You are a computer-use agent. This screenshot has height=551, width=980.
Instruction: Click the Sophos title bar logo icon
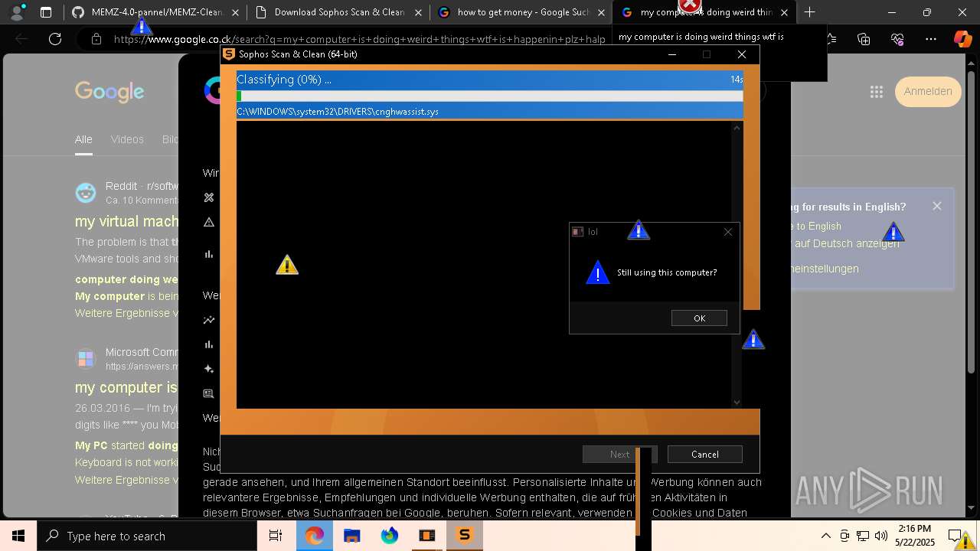228,54
